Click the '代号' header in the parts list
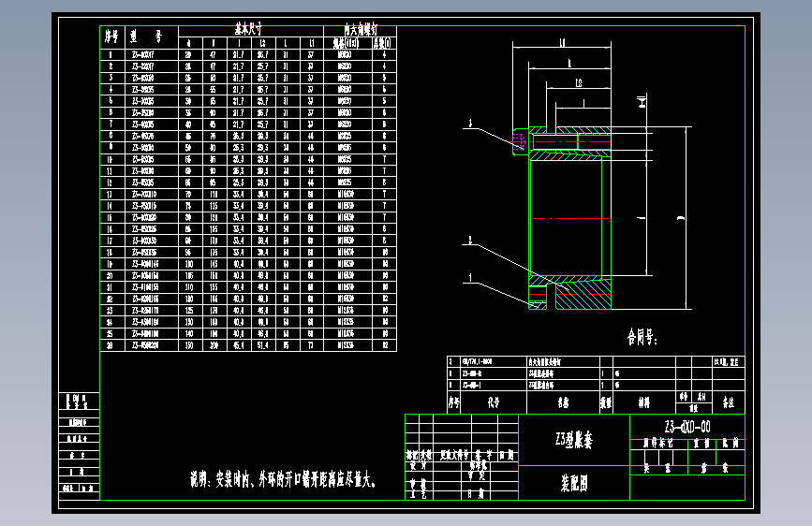 pyautogui.click(x=494, y=402)
